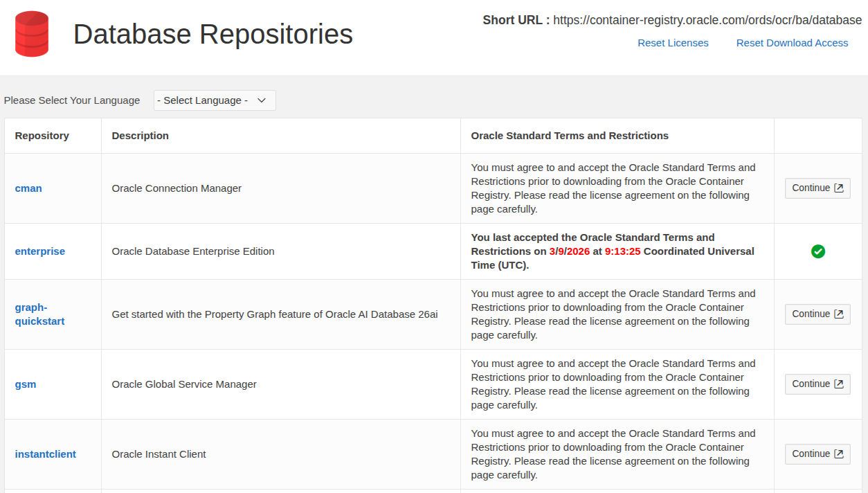Click the short URL container-registry address text
The width and height of the screenshot is (868, 493).
click(x=707, y=20)
